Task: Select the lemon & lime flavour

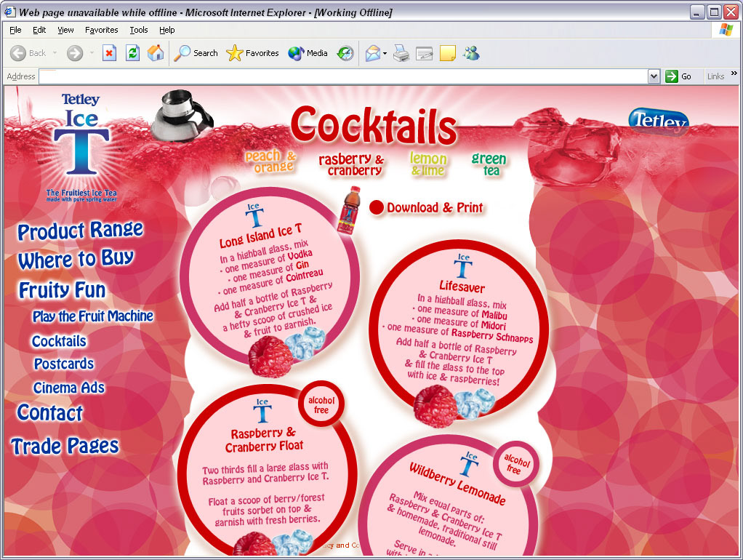Action: 428,164
